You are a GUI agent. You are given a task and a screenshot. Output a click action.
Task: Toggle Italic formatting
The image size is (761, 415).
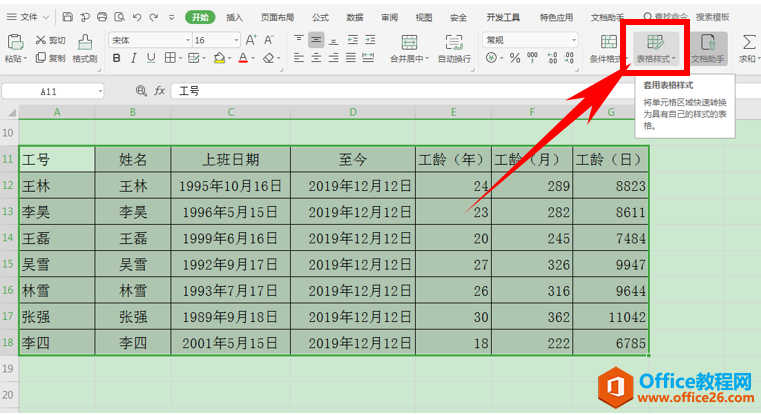click(x=133, y=58)
